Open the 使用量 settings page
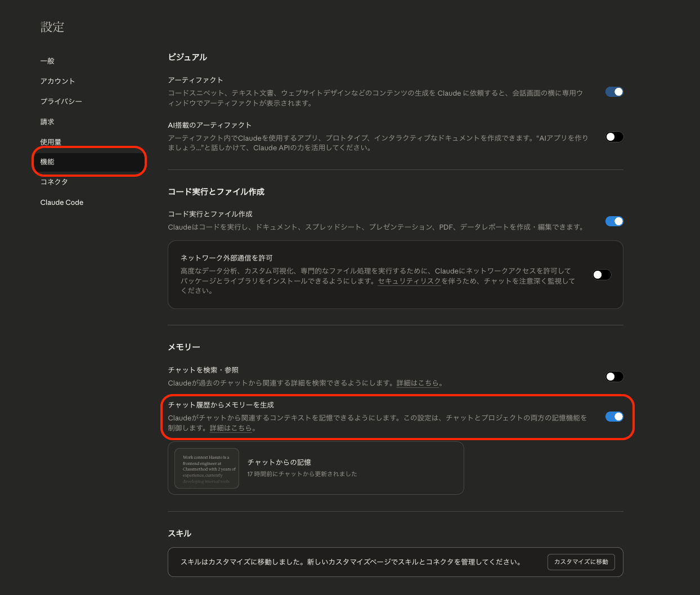The image size is (700, 595). click(51, 141)
